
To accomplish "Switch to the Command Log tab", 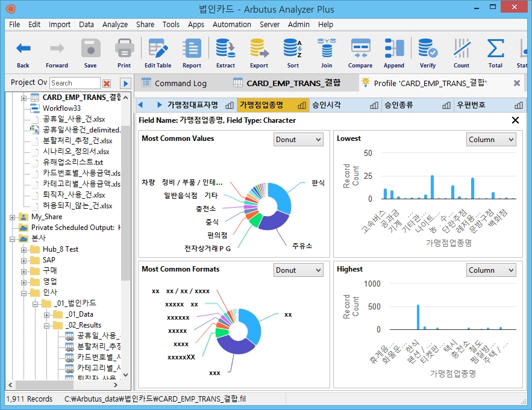I will point(174,83).
